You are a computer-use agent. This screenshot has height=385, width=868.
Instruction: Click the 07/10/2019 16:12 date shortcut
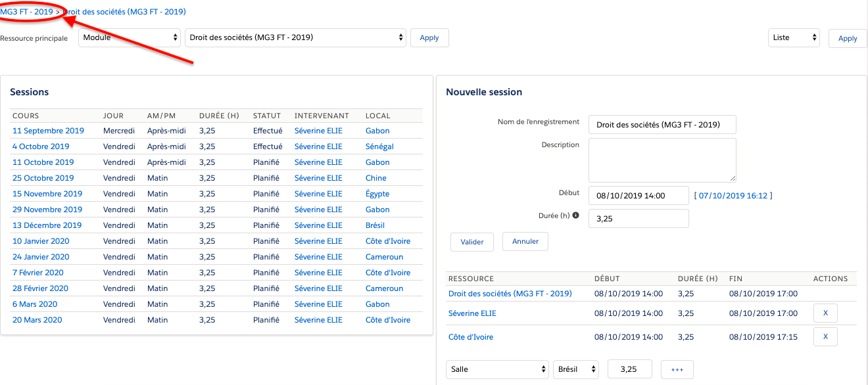click(x=734, y=195)
